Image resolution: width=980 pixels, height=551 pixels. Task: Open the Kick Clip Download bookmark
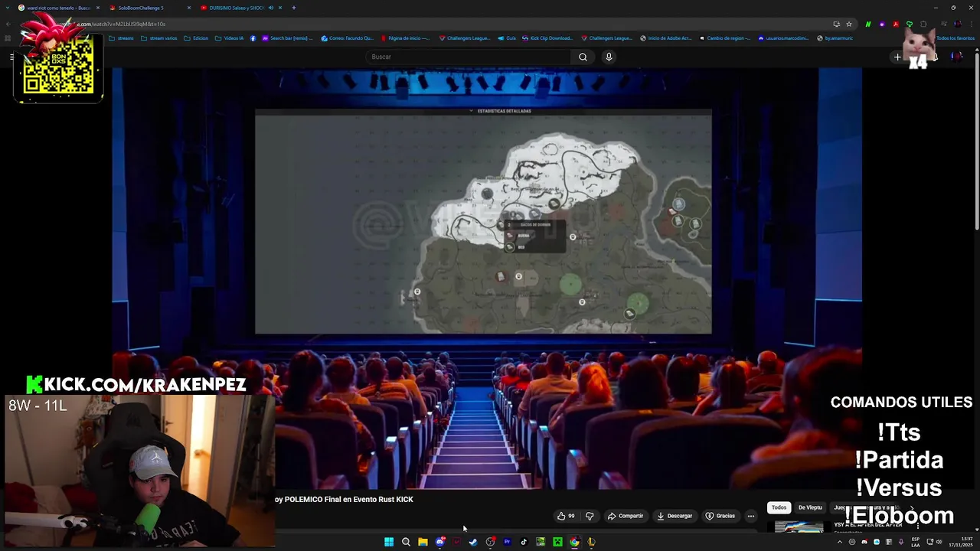[x=547, y=37]
